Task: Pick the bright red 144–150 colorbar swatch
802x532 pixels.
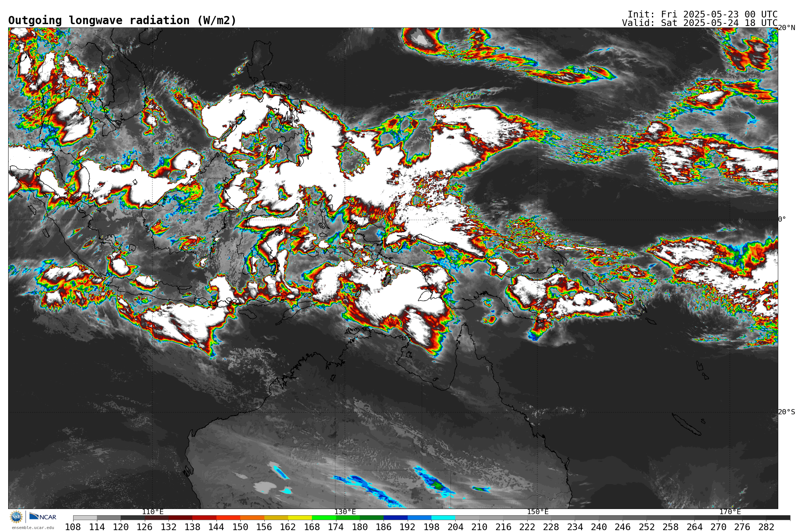Action: (x=228, y=518)
